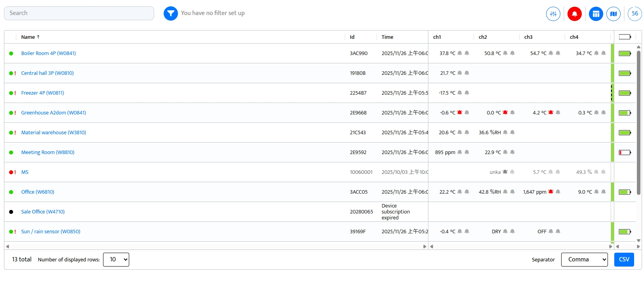Click low battery icon for Meeting Room
This screenshot has width=644, height=282.
tap(625, 152)
